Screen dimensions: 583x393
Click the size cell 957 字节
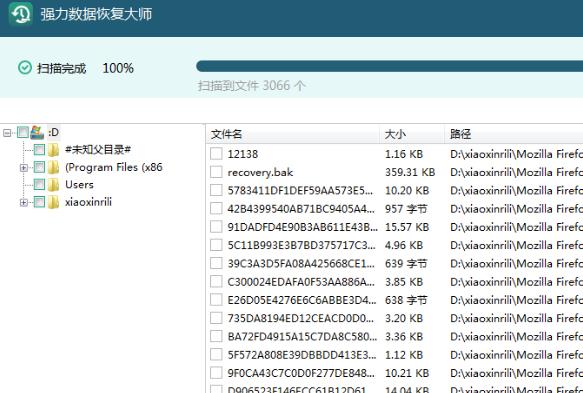click(406, 209)
